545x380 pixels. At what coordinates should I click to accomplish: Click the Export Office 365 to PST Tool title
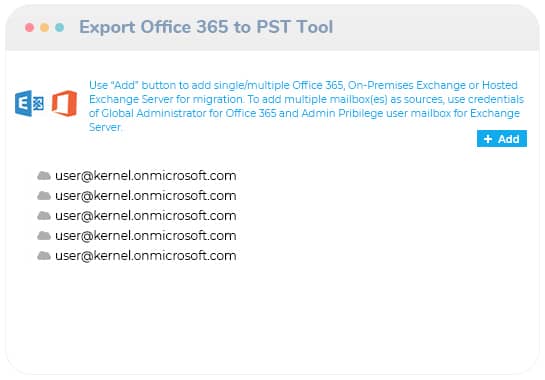click(206, 27)
